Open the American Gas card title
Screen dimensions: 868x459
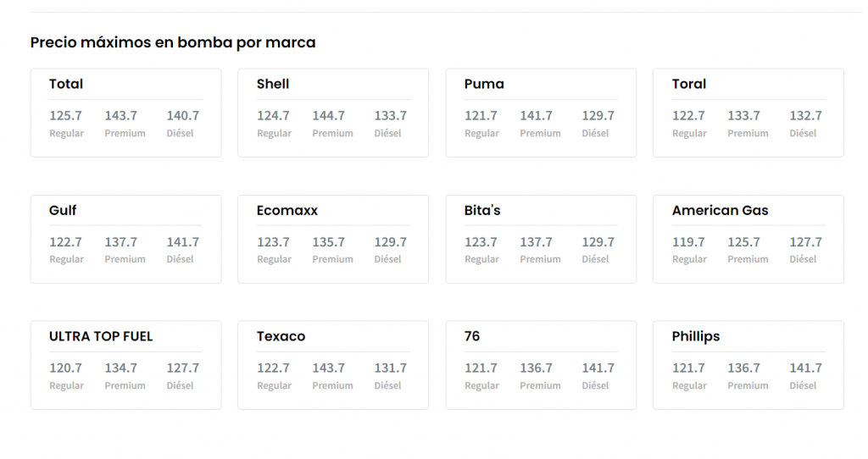[x=721, y=210]
